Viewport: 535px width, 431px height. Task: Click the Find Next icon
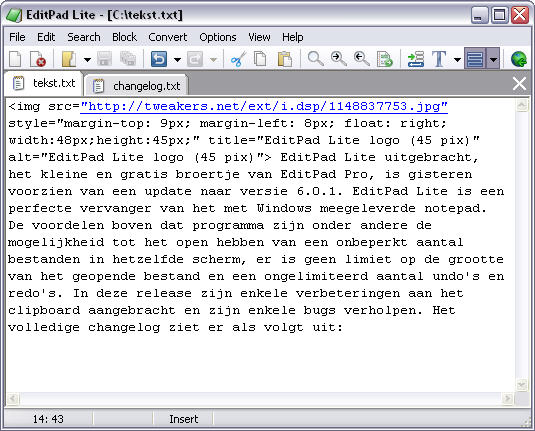tap(338, 59)
